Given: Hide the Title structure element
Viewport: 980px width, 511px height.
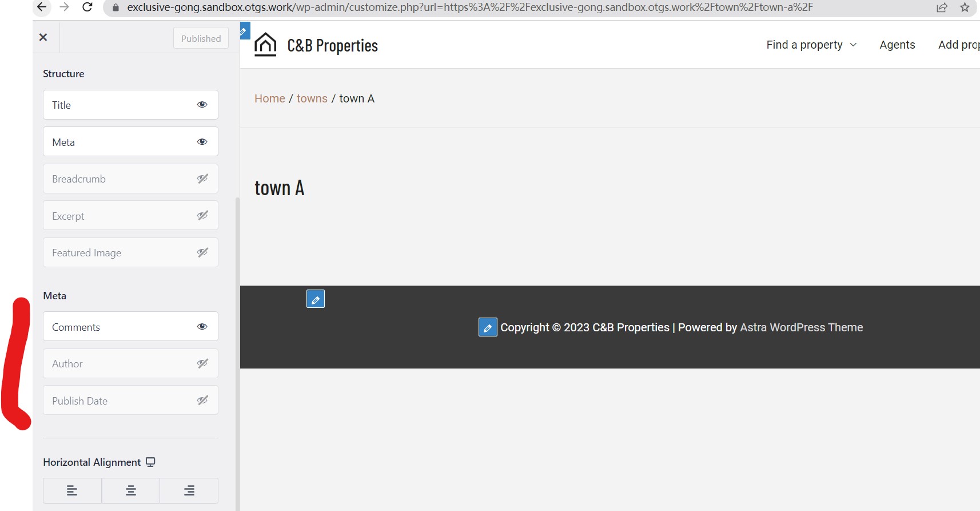Looking at the screenshot, I should pyautogui.click(x=202, y=105).
